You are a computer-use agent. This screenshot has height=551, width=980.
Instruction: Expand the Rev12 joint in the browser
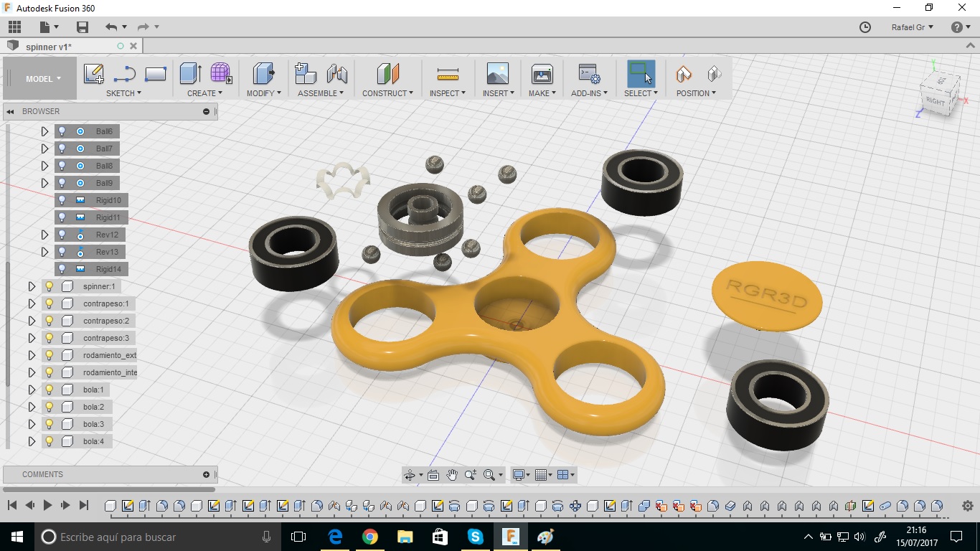coord(44,235)
